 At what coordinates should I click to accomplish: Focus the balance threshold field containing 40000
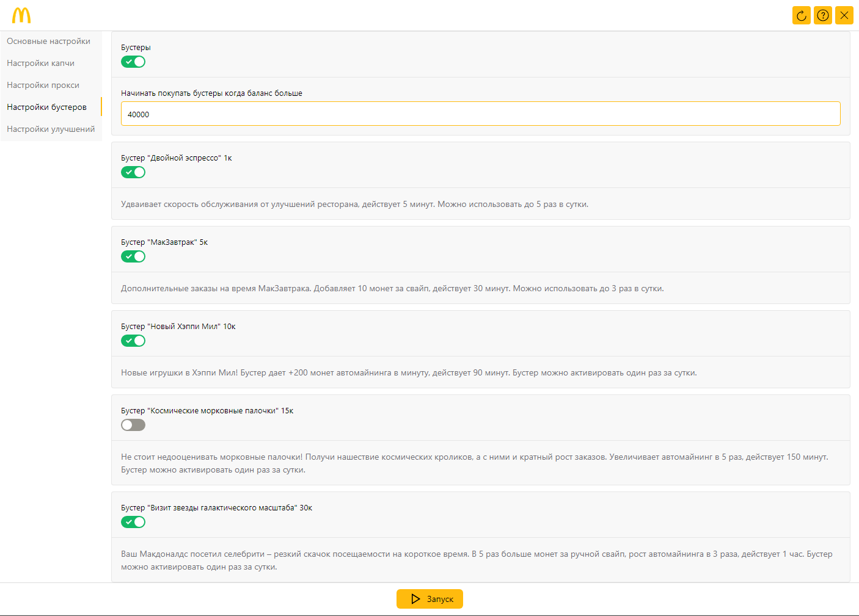481,114
